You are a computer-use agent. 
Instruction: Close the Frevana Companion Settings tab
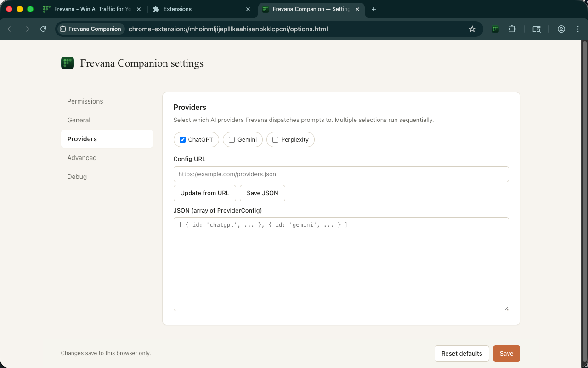(x=357, y=9)
